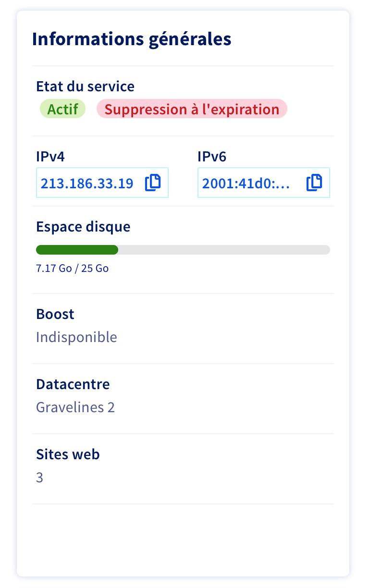The height and width of the screenshot is (588, 370).
Task: Copy the IPv4 address using the copy icon
Action: tap(153, 183)
